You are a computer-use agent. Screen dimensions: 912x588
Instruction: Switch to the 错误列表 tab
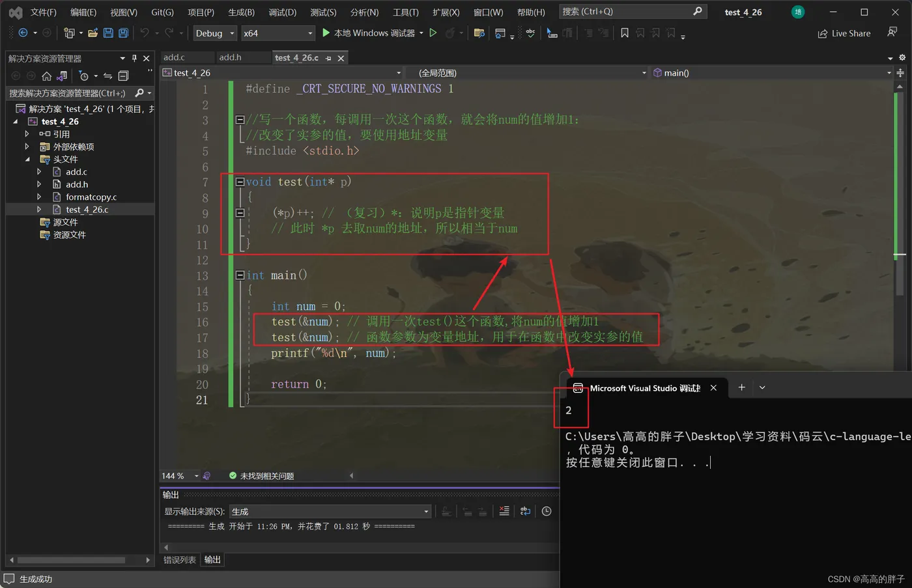pos(180,559)
